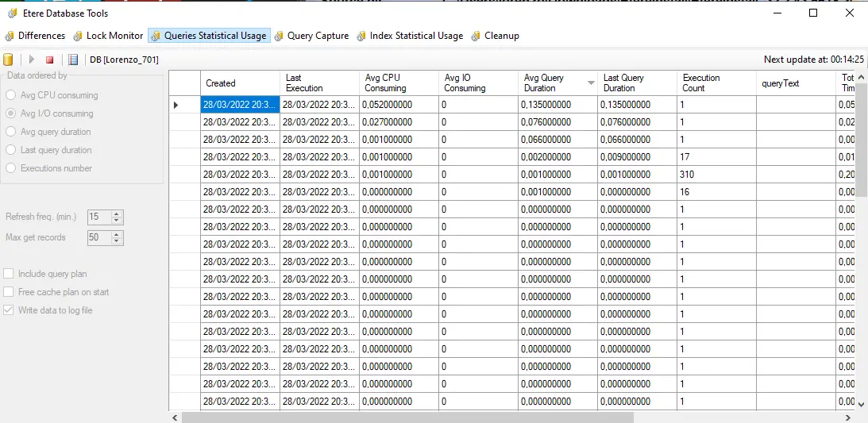Open the Query Capture tool
Image resolution: width=868 pixels, height=423 pixels.
click(311, 36)
